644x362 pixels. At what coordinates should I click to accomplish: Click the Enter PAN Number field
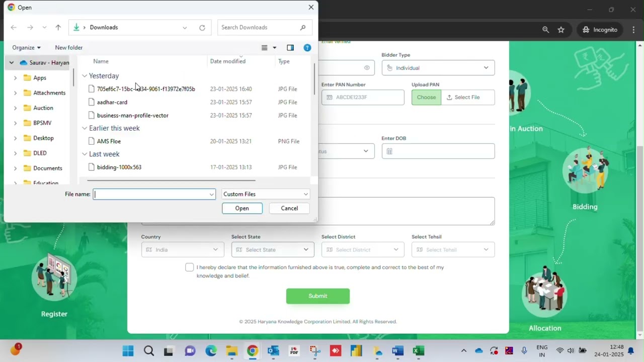(363, 98)
